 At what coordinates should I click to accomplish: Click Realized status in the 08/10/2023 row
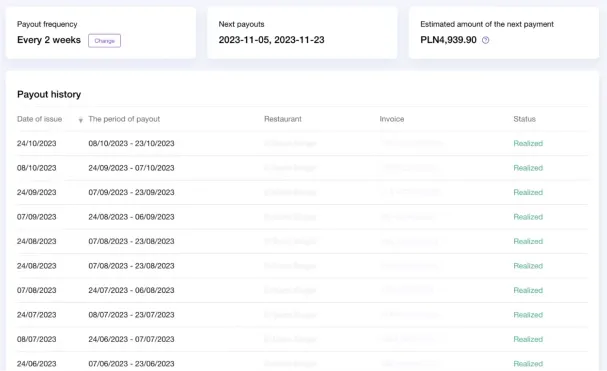pyautogui.click(x=528, y=168)
